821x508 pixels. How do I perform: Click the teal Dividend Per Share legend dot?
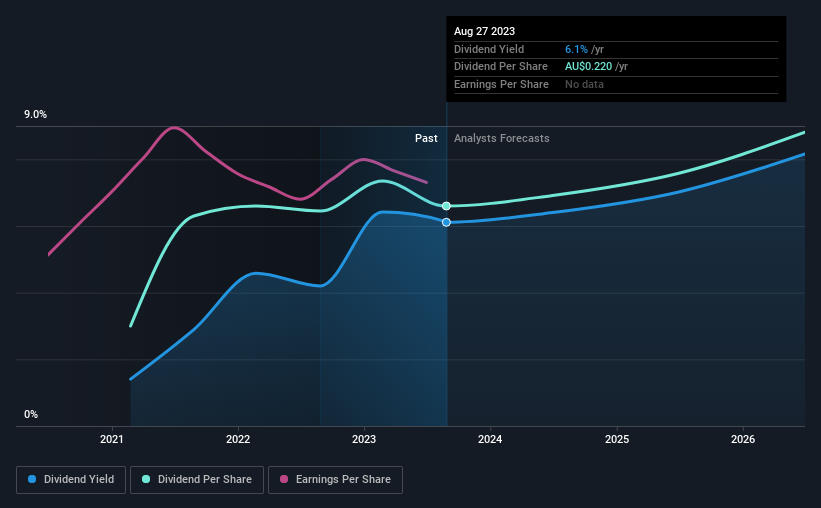146,479
